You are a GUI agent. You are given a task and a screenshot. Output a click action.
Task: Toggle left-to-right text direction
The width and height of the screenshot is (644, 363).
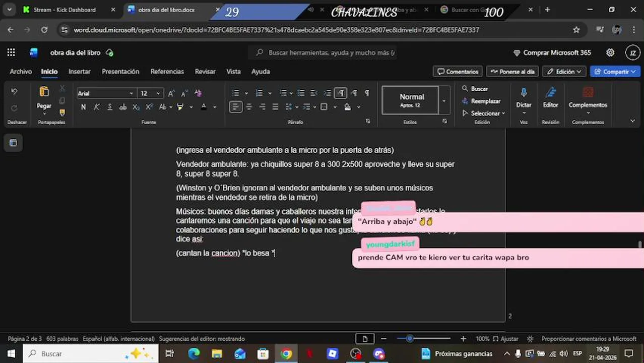[x=341, y=93]
